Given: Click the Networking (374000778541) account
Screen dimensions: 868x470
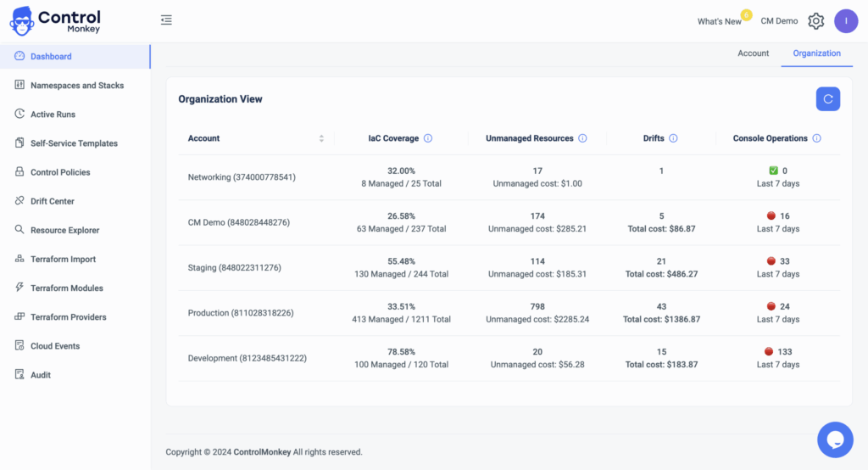Looking at the screenshot, I should point(242,177).
